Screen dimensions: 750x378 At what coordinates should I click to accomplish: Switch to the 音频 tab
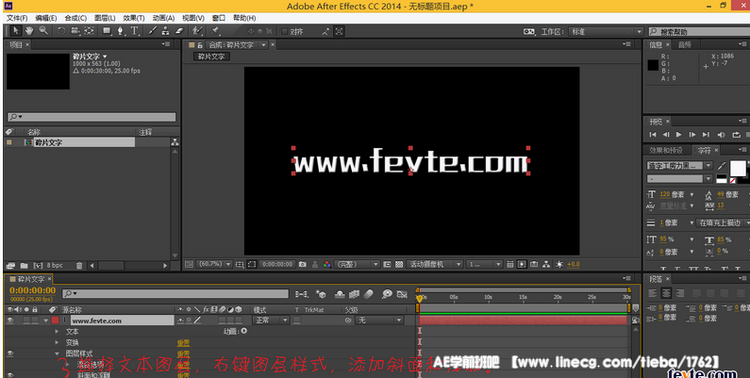tap(684, 44)
